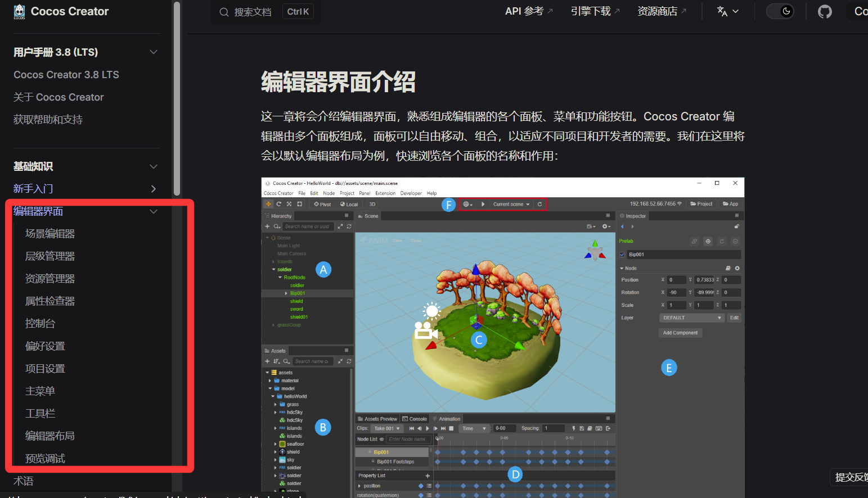Go to 偏好设置 in the sidebar
This screenshot has width=868, height=498.
(45, 346)
